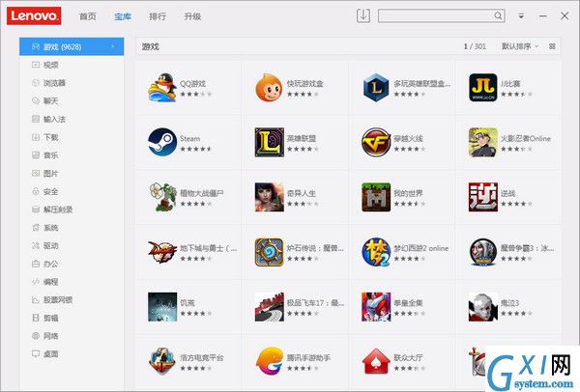
Task: Open the QQ游戏 penguin app icon
Action: pyautogui.click(x=162, y=87)
